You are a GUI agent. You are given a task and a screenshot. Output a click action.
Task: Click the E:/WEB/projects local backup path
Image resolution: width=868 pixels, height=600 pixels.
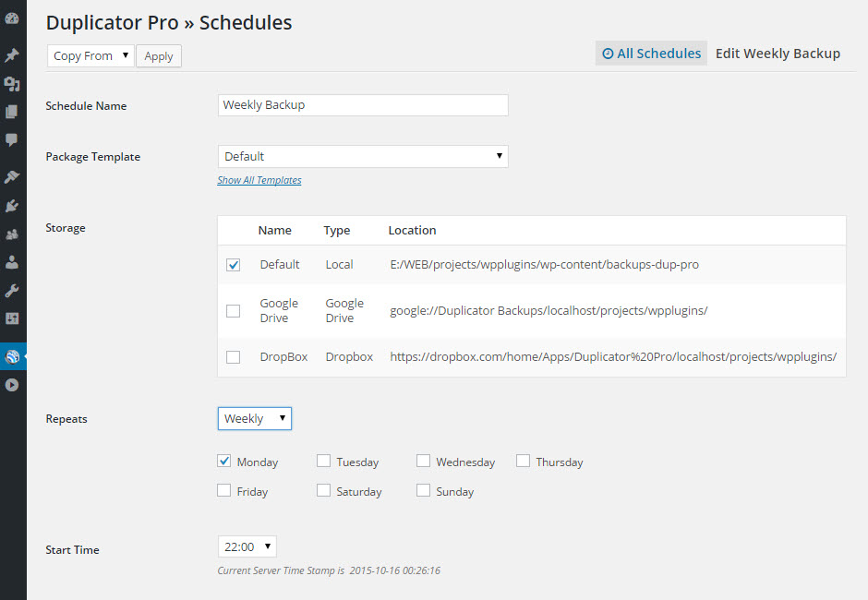point(544,265)
